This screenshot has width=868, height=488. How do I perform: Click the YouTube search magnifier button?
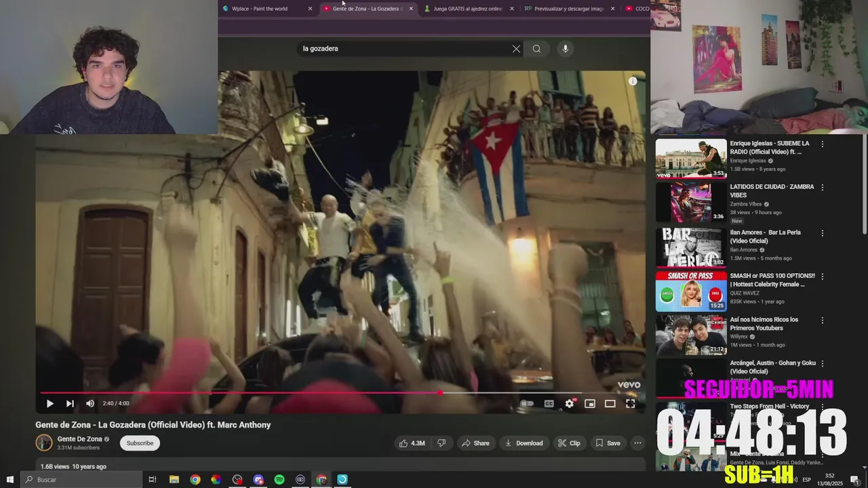point(536,49)
